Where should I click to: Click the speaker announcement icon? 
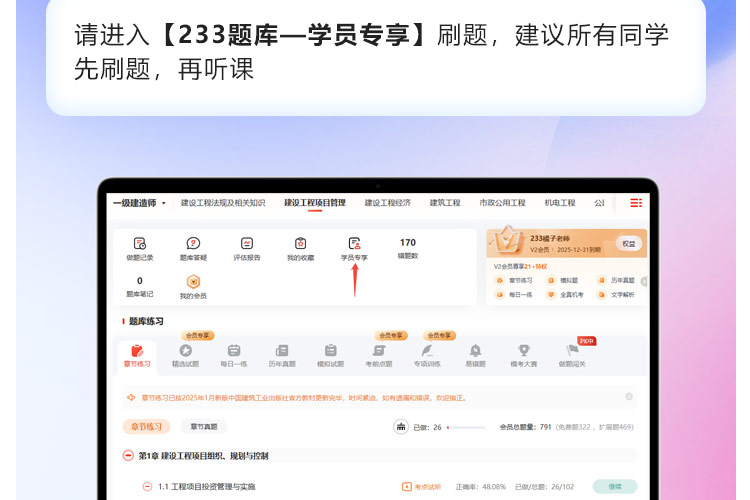click(131, 398)
